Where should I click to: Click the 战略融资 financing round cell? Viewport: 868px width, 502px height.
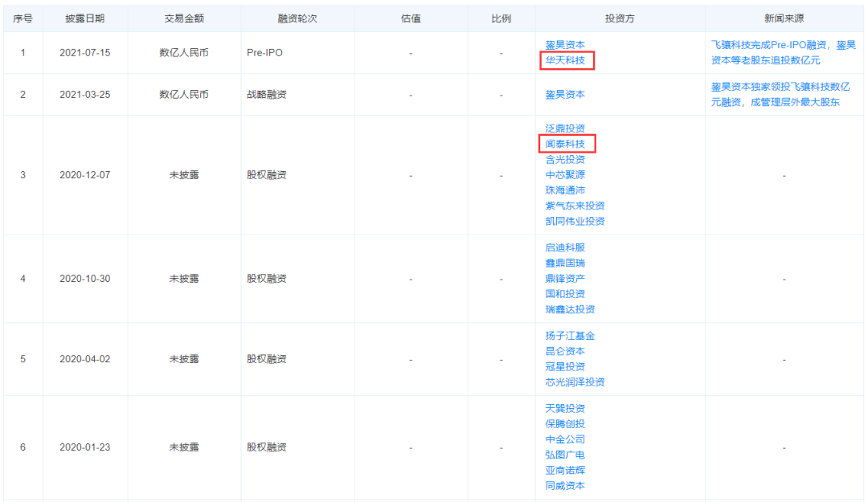coord(267,95)
